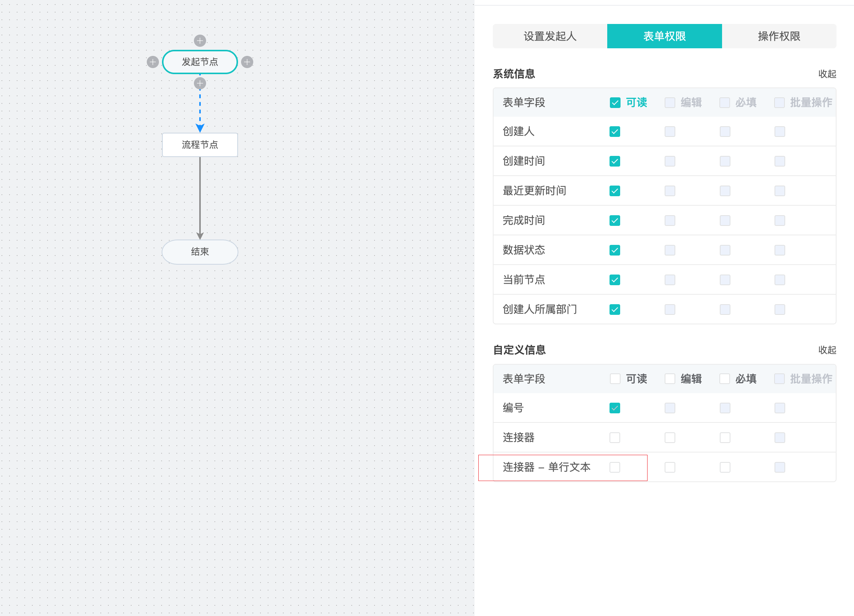The width and height of the screenshot is (854, 616).
Task: Select the 流程节点 workflow node
Action: click(x=200, y=145)
